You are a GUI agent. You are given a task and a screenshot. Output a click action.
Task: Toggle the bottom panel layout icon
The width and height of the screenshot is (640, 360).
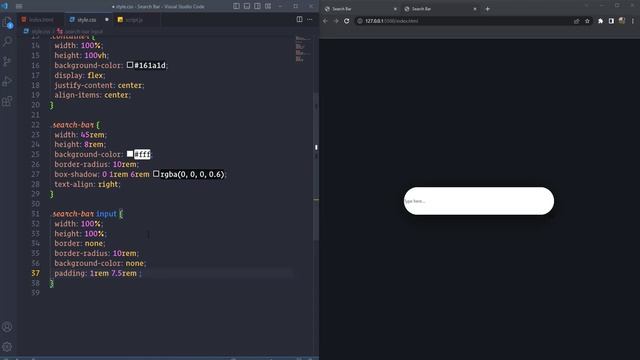click(x=247, y=6)
